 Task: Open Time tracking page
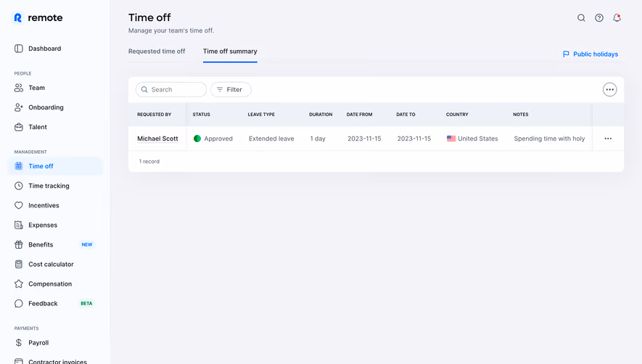[49, 186]
